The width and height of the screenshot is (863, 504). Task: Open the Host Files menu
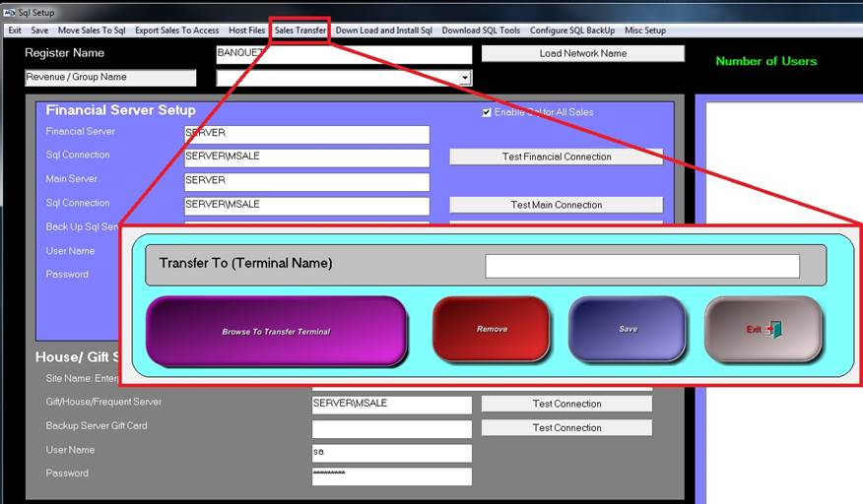pyautogui.click(x=246, y=31)
